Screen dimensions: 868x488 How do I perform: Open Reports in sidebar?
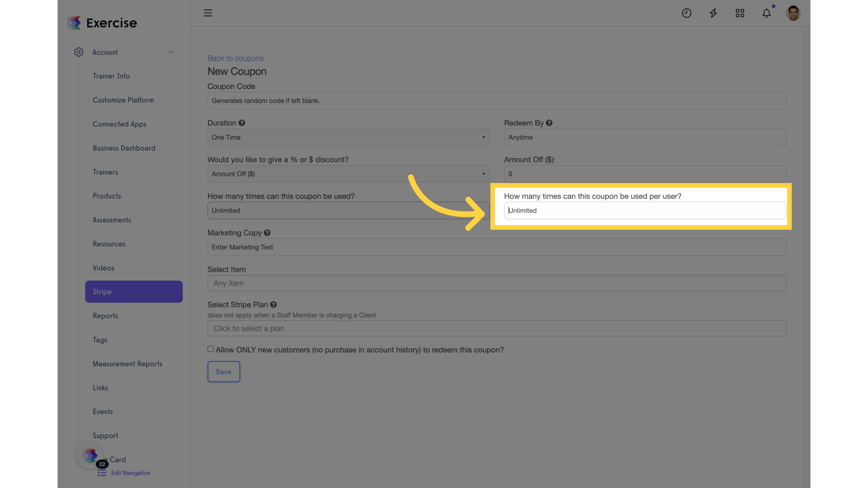(x=105, y=316)
